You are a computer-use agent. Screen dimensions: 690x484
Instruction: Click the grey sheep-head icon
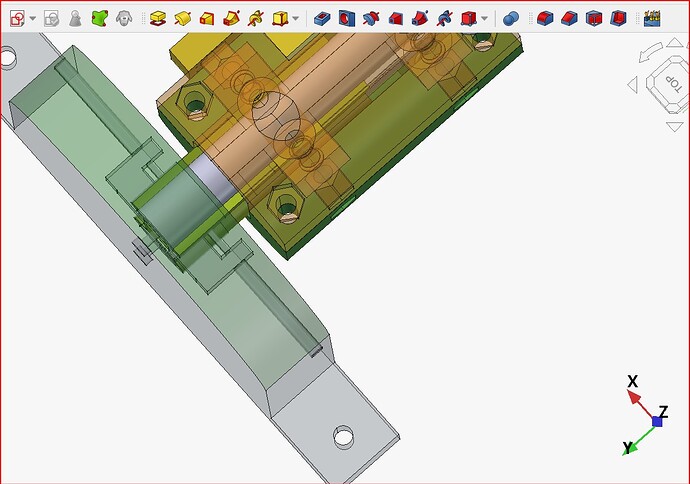[124, 18]
